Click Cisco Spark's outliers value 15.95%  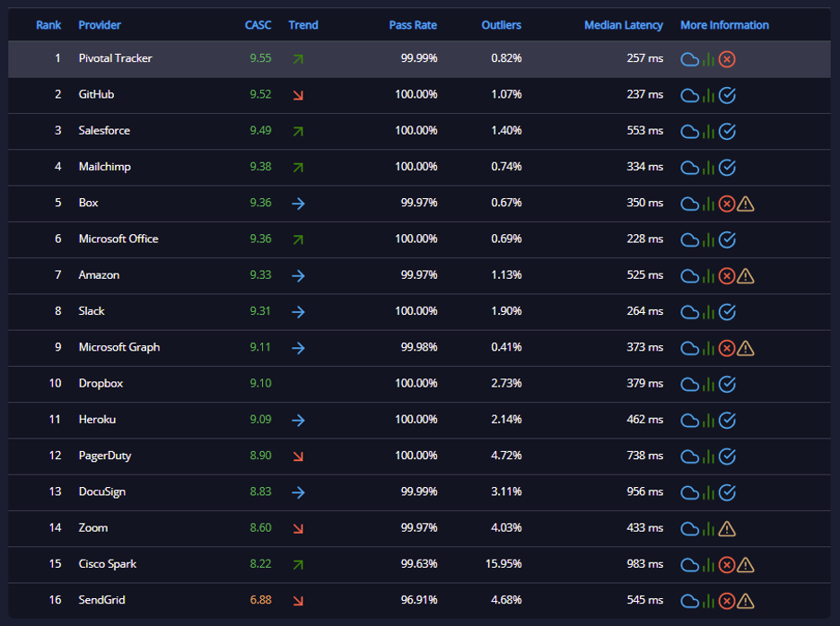pyautogui.click(x=503, y=564)
